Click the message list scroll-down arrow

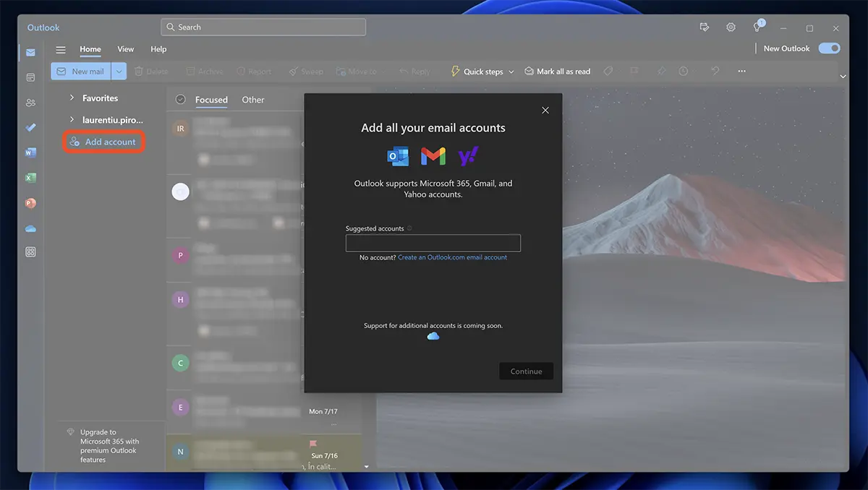pos(366,467)
